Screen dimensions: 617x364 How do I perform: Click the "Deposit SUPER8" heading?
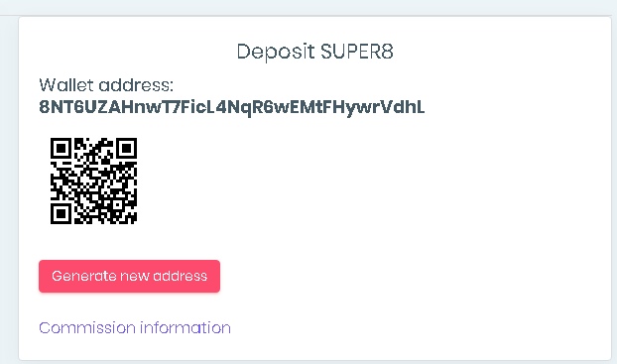[314, 52]
